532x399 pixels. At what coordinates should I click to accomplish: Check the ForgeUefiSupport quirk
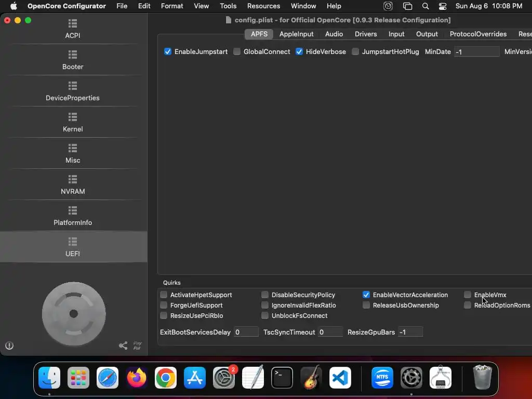point(164,305)
